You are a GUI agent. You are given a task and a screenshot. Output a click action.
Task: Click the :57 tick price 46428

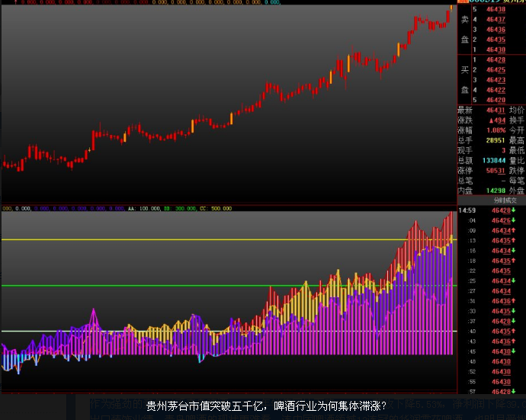[x=501, y=392]
